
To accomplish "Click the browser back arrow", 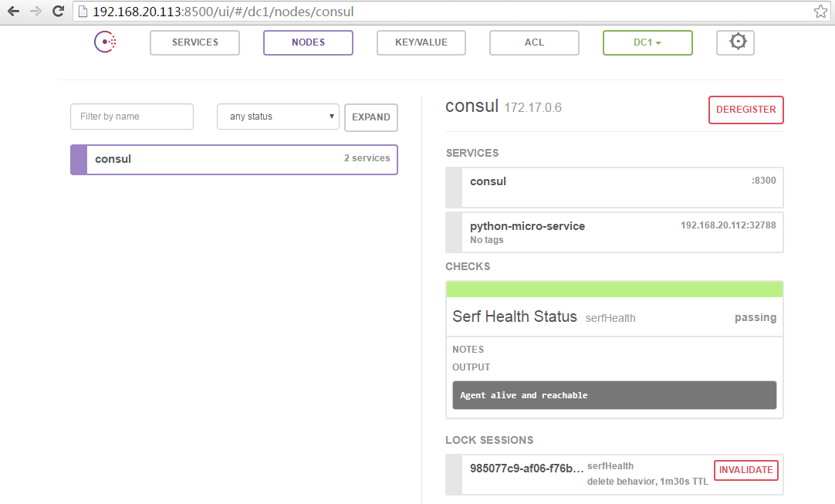I will point(13,12).
